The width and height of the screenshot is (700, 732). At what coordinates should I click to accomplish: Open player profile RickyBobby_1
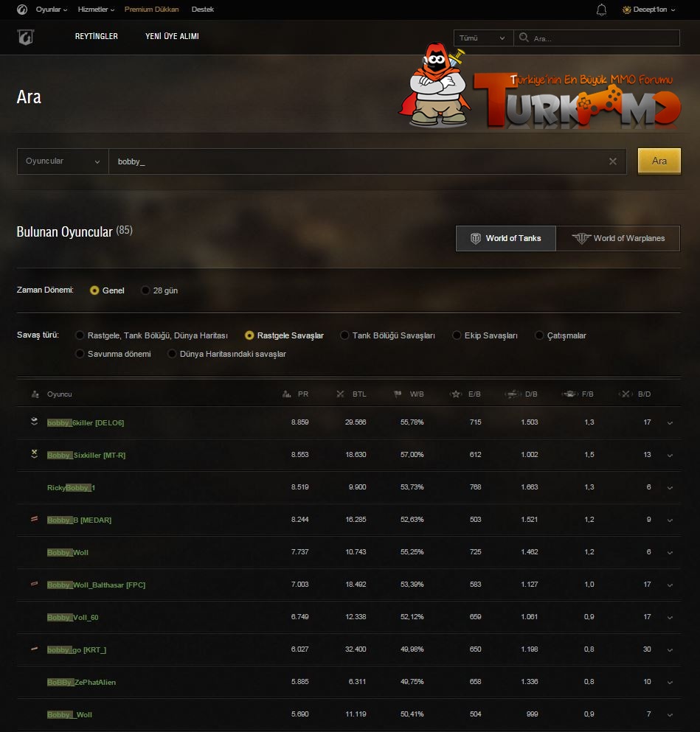pos(71,488)
